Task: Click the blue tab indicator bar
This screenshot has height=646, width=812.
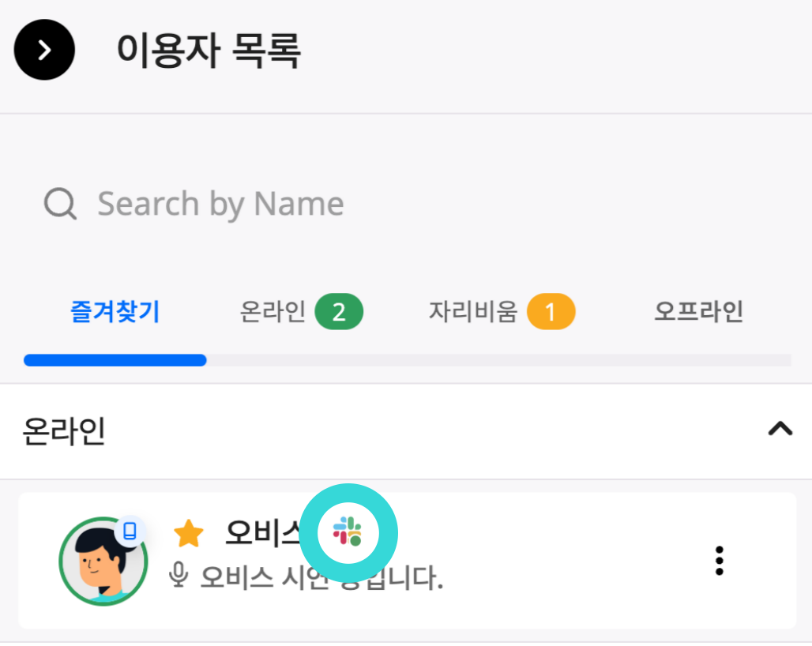Action: tap(115, 360)
